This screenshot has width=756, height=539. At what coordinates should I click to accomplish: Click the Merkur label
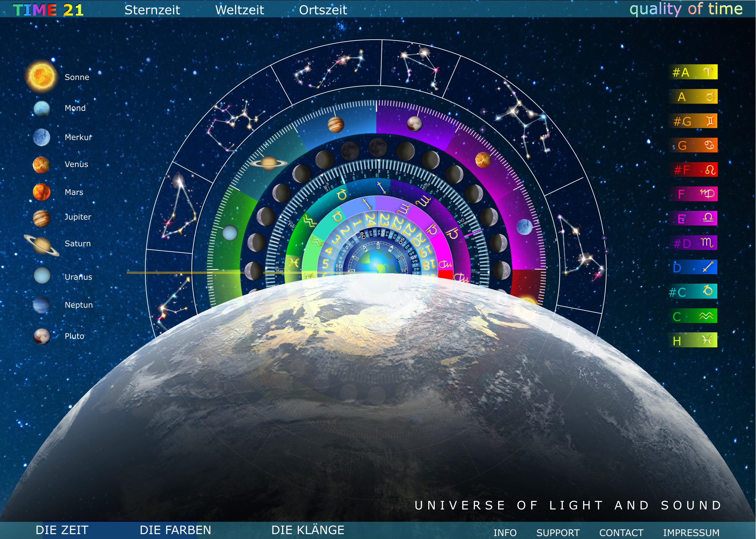pyautogui.click(x=78, y=137)
